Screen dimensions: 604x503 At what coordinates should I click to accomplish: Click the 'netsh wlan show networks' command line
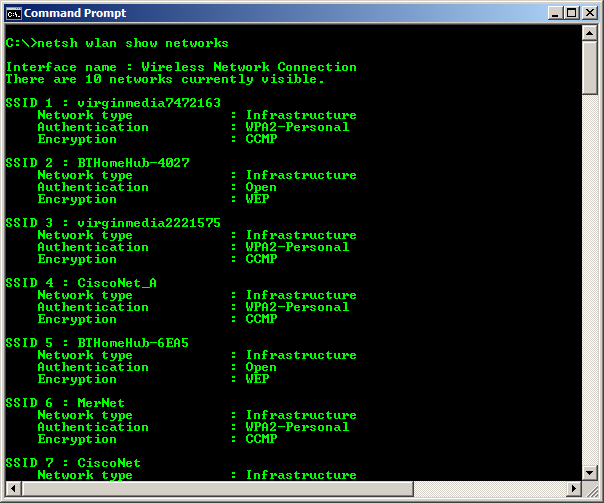pos(117,43)
